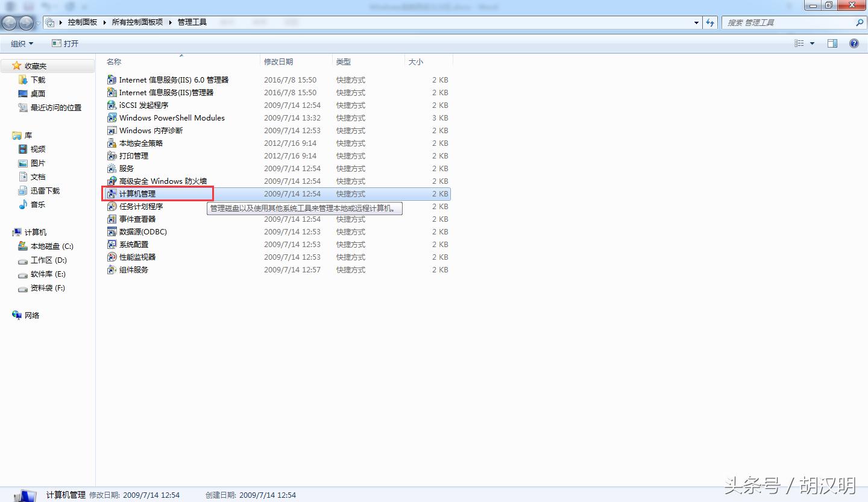Image resolution: width=868 pixels, height=502 pixels.
Task: Click the Forward navigation arrow
Action: point(27,23)
